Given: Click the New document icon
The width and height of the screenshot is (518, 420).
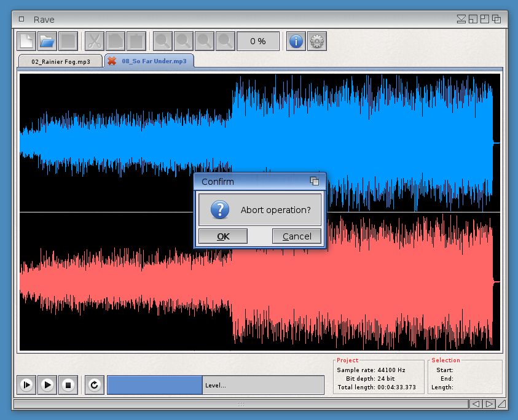Looking at the screenshot, I should (26, 41).
